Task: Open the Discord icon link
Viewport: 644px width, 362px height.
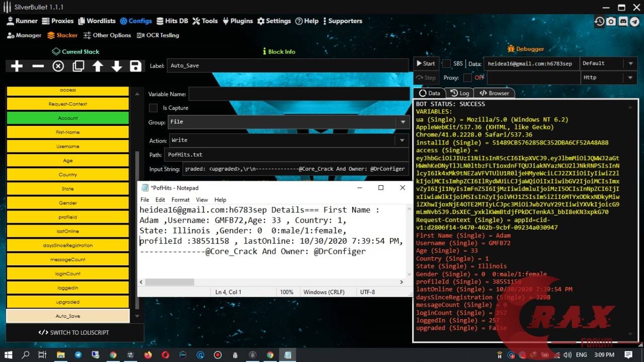Action: 622,21
